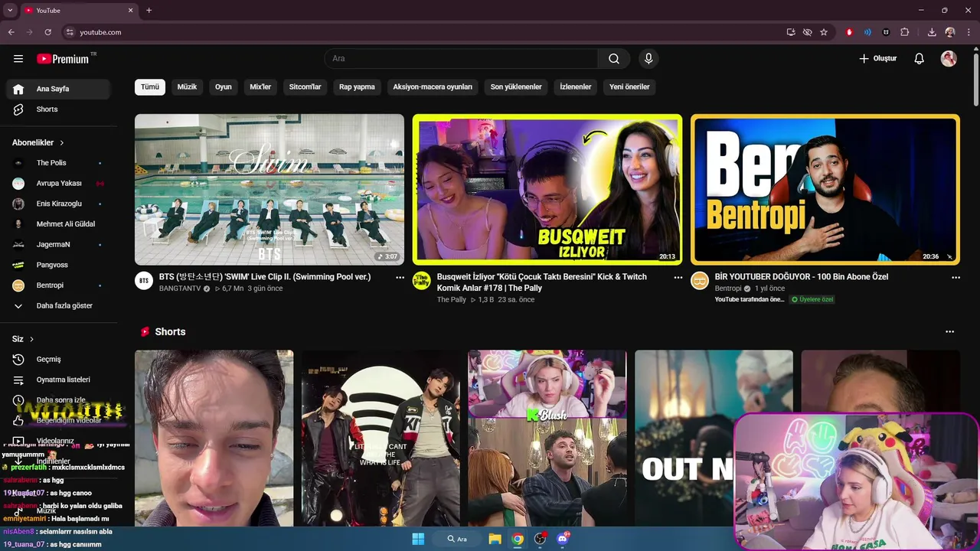Select the Yeni öneriler chip
Screen dimensions: 980x551
pyautogui.click(x=629, y=87)
